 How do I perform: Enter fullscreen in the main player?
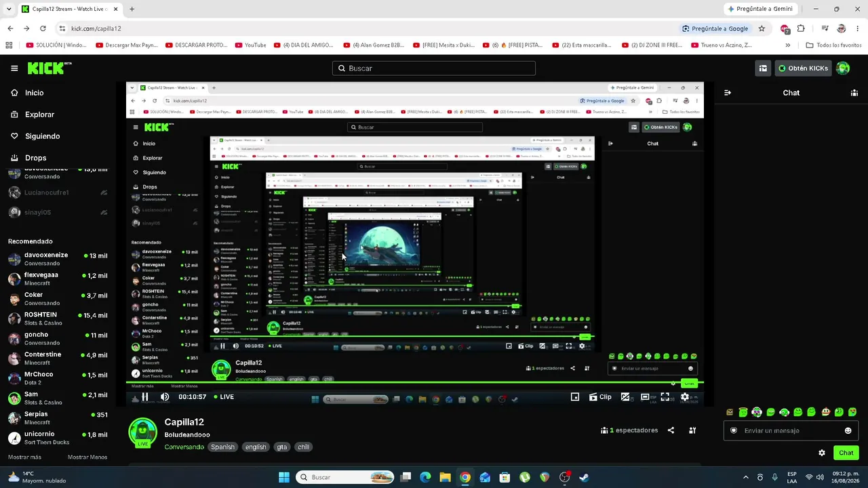pos(665,397)
